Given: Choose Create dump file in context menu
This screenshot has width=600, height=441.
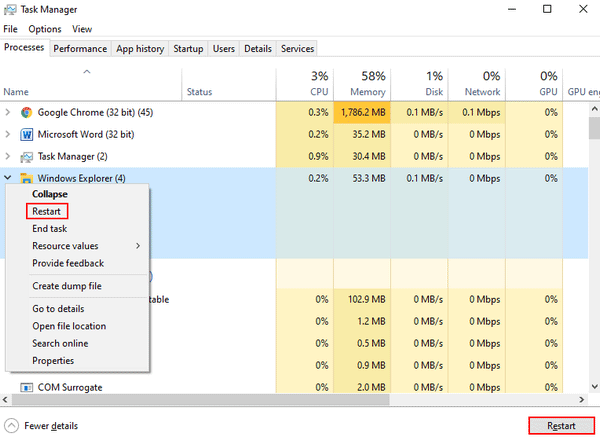Looking at the screenshot, I should click(67, 286).
